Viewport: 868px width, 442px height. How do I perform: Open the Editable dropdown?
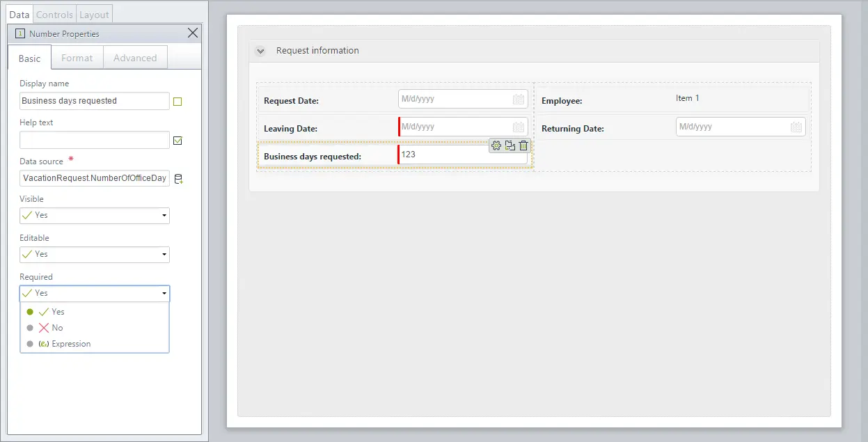point(95,255)
